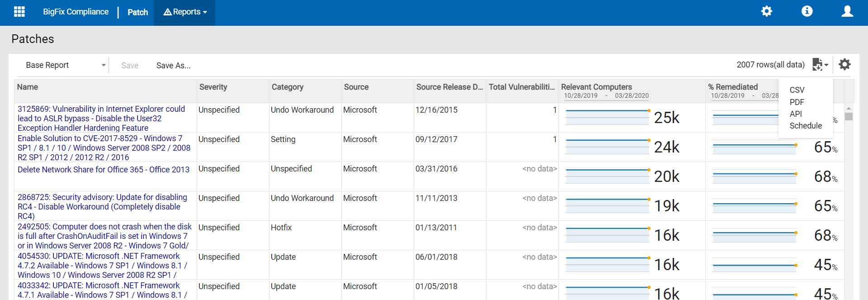Select Schedule from export menu

coord(806,126)
